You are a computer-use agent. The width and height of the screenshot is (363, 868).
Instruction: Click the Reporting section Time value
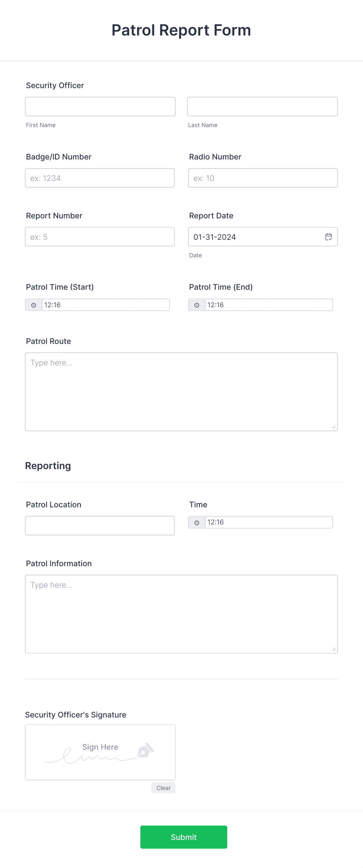(269, 522)
